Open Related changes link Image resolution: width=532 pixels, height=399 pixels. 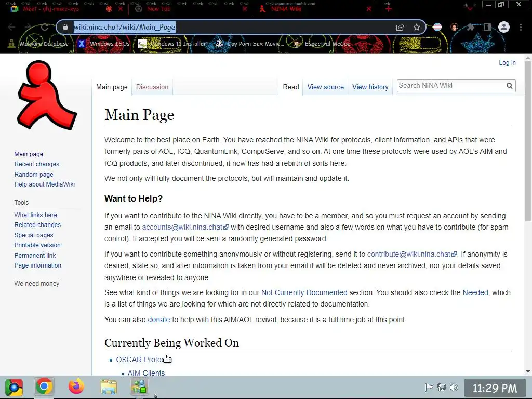tap(37, 225)
